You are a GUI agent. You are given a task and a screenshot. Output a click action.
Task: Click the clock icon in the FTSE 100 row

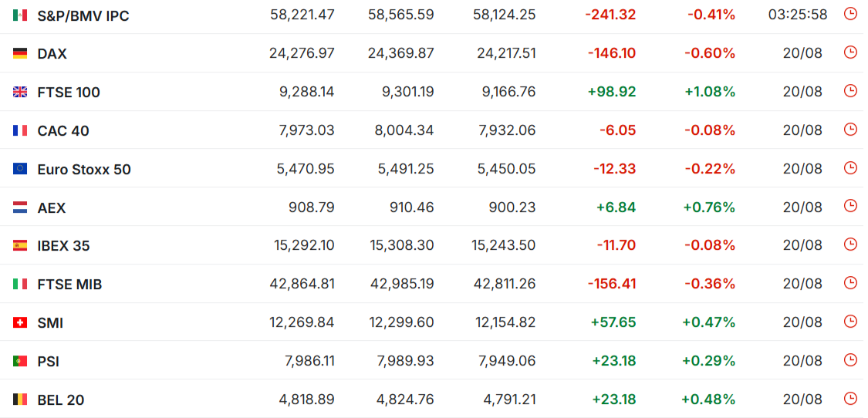(849, 91)
